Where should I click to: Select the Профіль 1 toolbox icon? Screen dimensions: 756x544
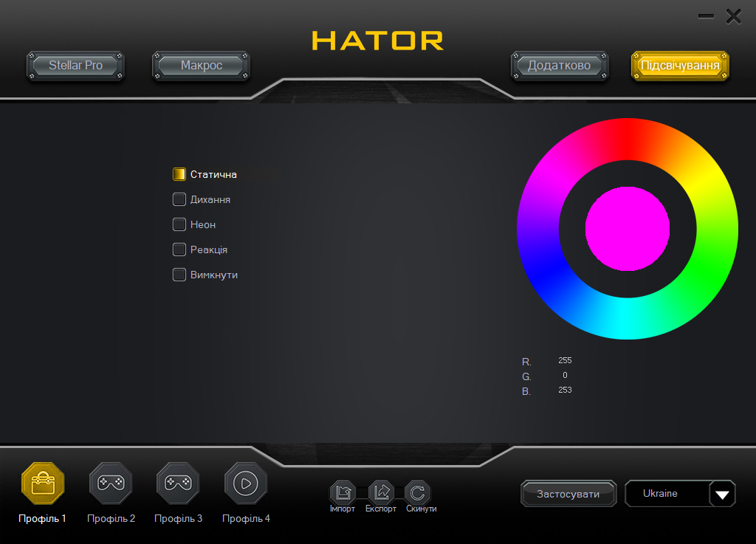43,483
